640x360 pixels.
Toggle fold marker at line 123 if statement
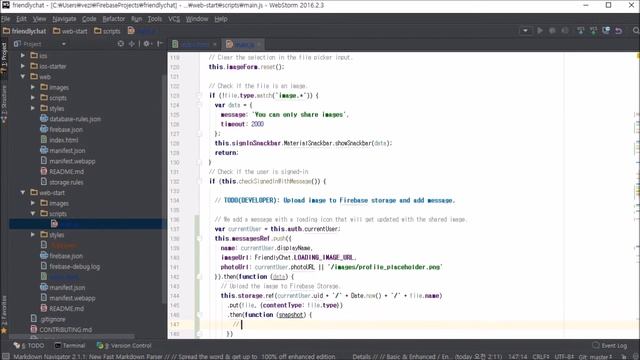pos(200,96)
